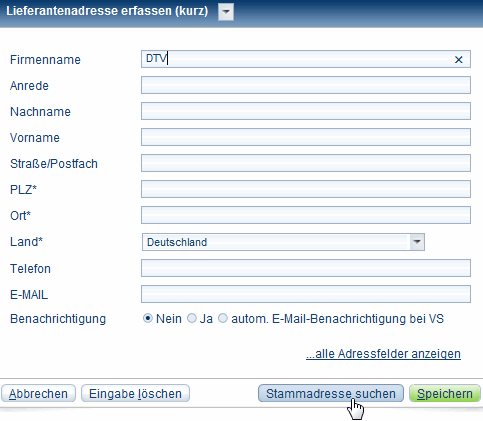Viewport: 483px width, 421px height.
Task: Click into the Ort input field
Action: click(306, 215)
